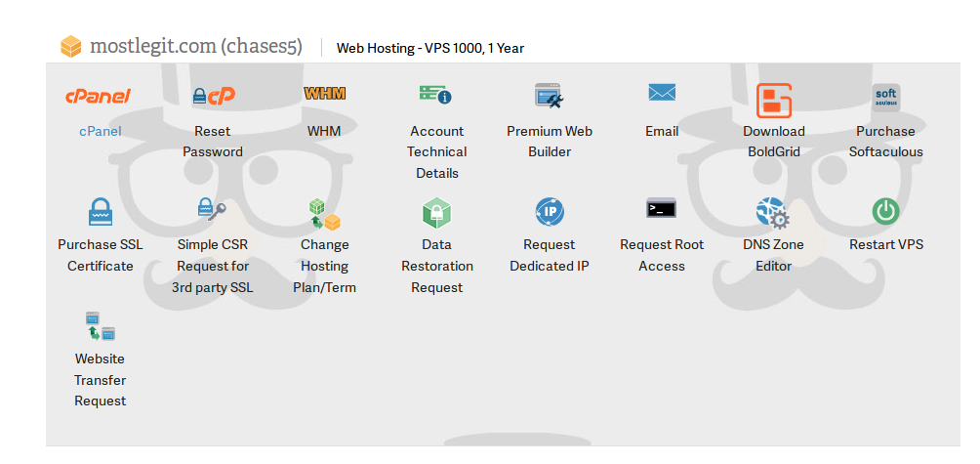Open the cPanel logo icon
The height and width of the screenshot is (464, 980).
[100, 96]
